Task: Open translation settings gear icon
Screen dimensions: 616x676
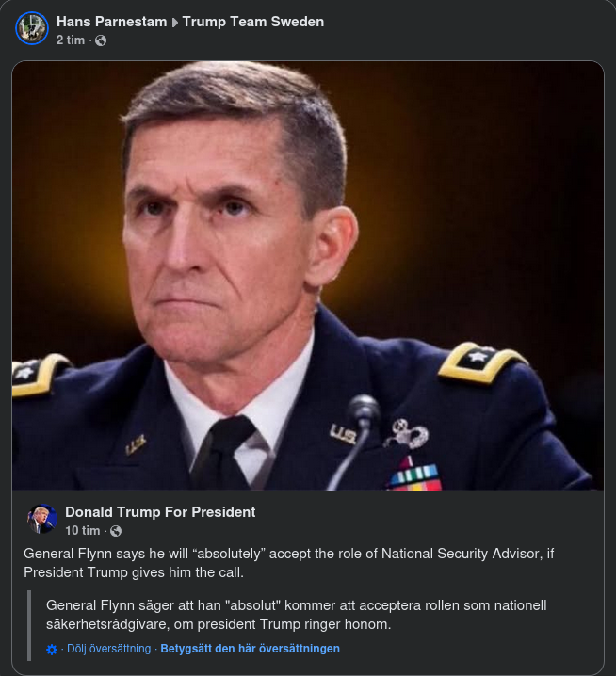Action: pyautogui.click(x=52, y=650)
